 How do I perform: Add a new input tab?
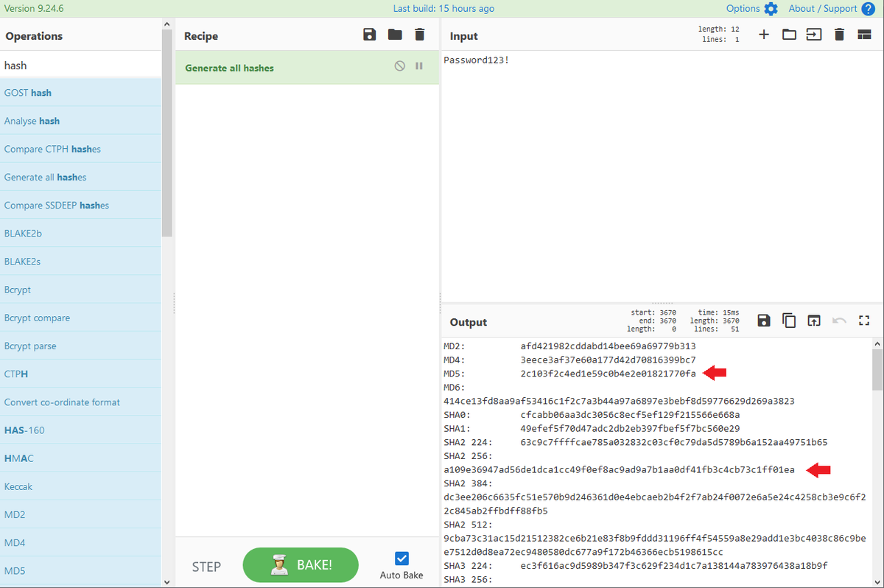[x=764, y=35]
